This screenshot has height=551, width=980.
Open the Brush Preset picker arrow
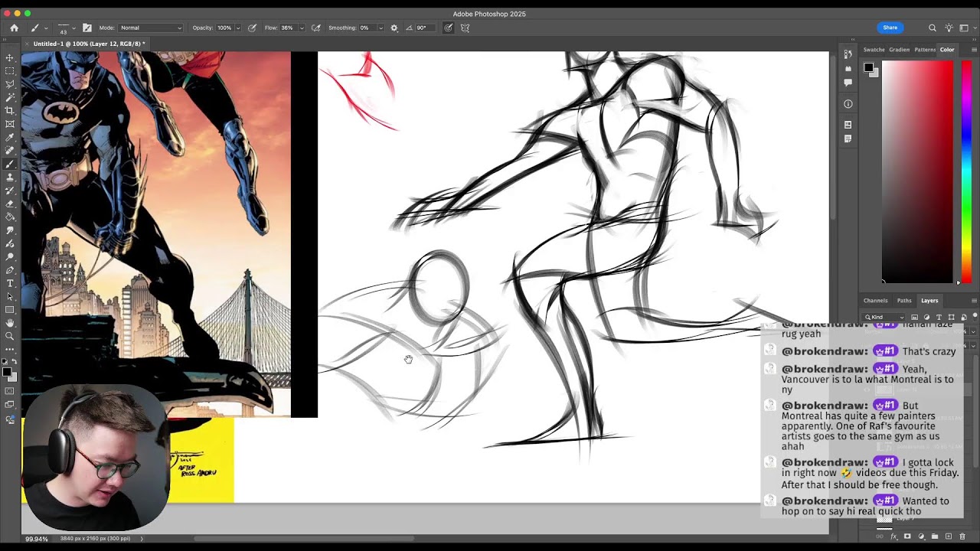[74, 28]
